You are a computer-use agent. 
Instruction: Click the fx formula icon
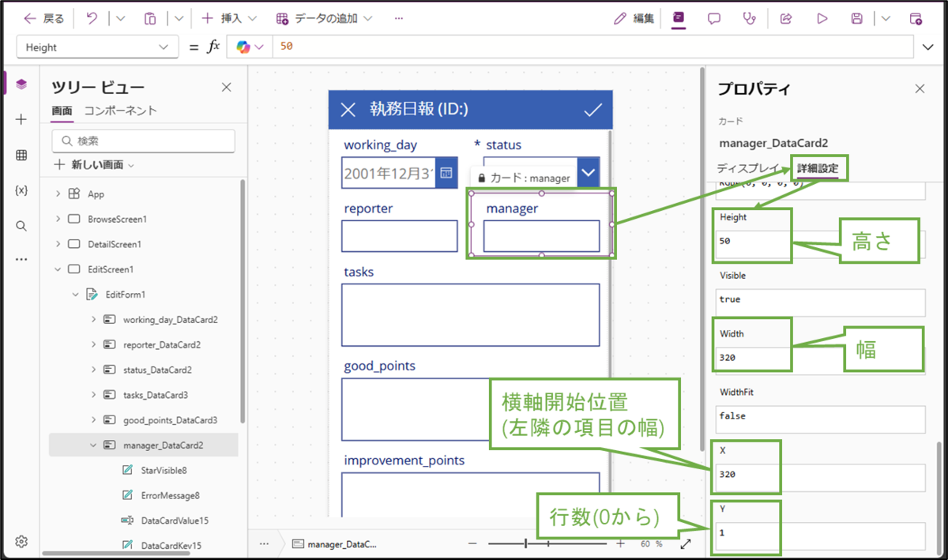coord(213,47)
